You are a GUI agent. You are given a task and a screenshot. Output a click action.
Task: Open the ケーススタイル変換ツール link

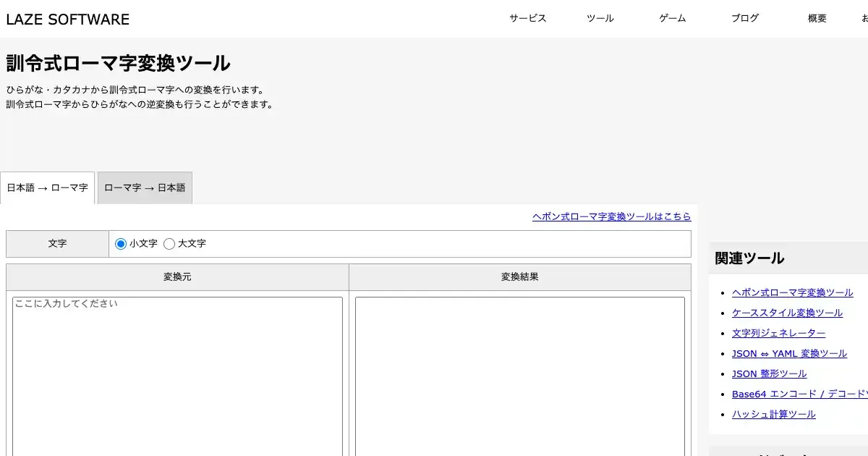tap(787, 313)
